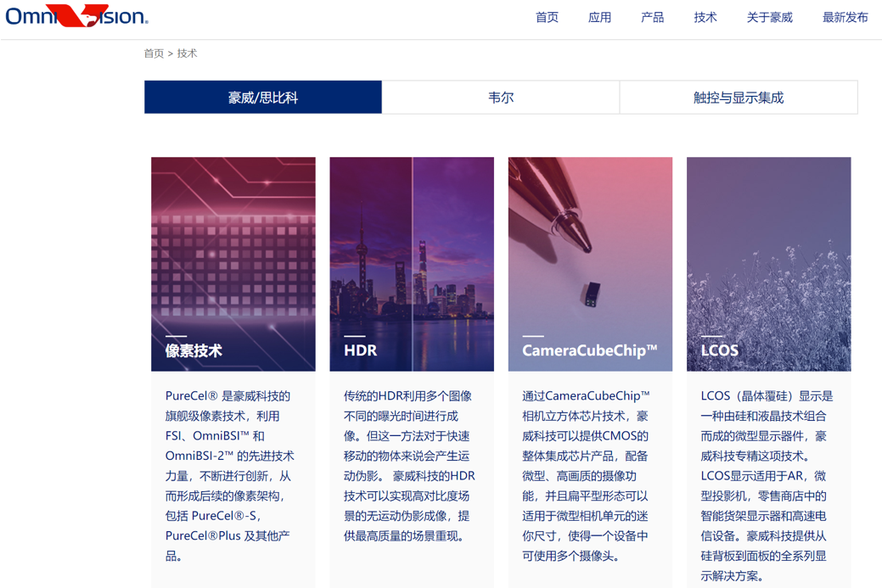
Task: Click the 像素技术 card title
Action: point(194,350)
